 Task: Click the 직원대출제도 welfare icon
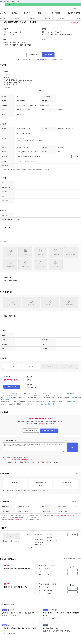pyautogui.click(x=25, y=264)
